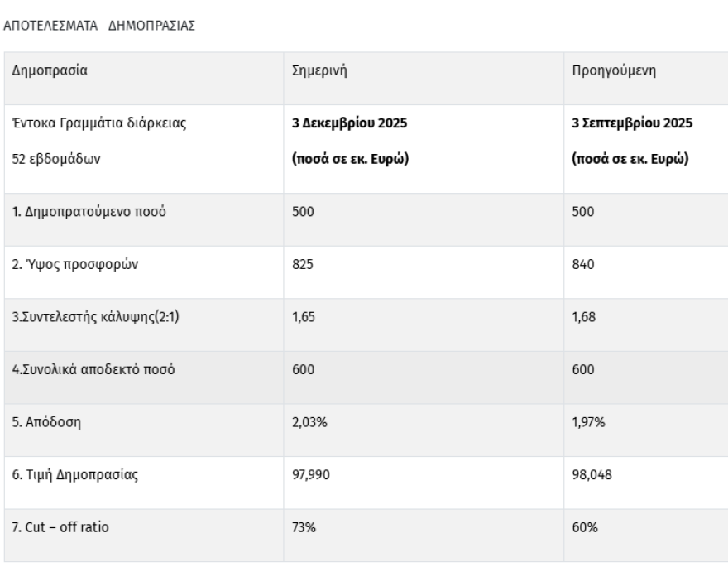Click the 825 bids value
Image resolution: width=728 pixels, height=572 pixels.
304,264
